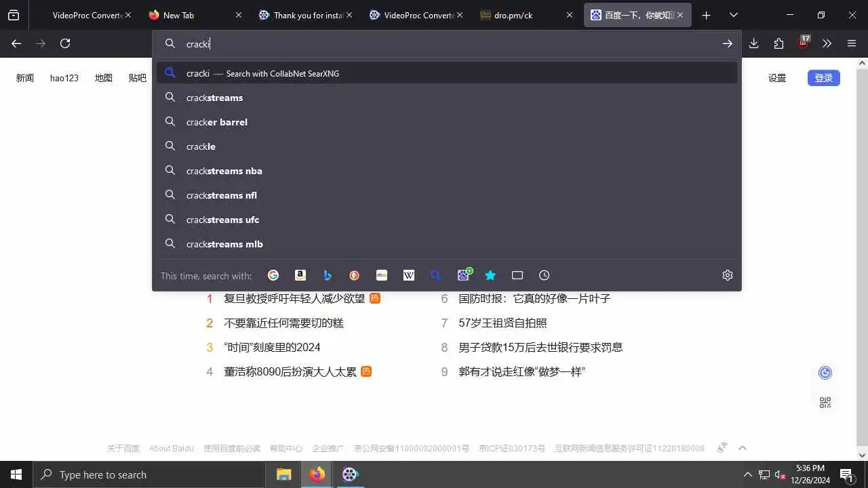This screenshot has height=488, width=868.
Task: Open hot search '郭有才说走红像“做梦一样”'
Action: 522,371
